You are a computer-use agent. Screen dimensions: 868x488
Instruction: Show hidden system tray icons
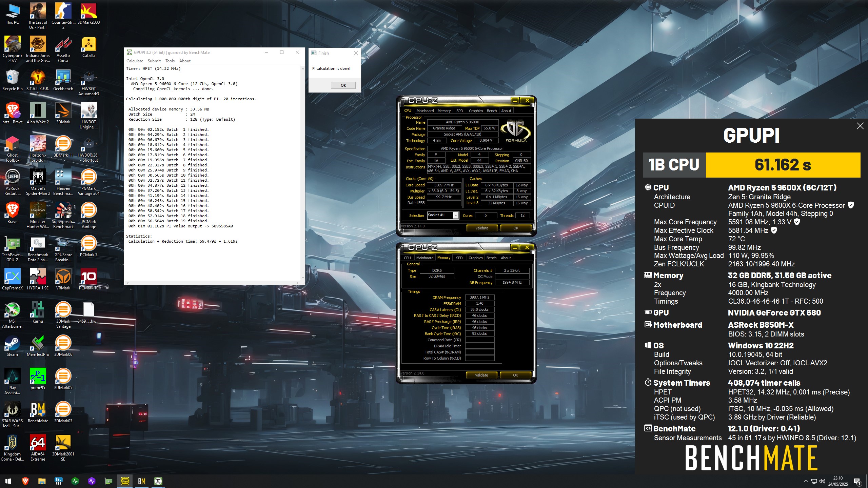tap(806, 481)
